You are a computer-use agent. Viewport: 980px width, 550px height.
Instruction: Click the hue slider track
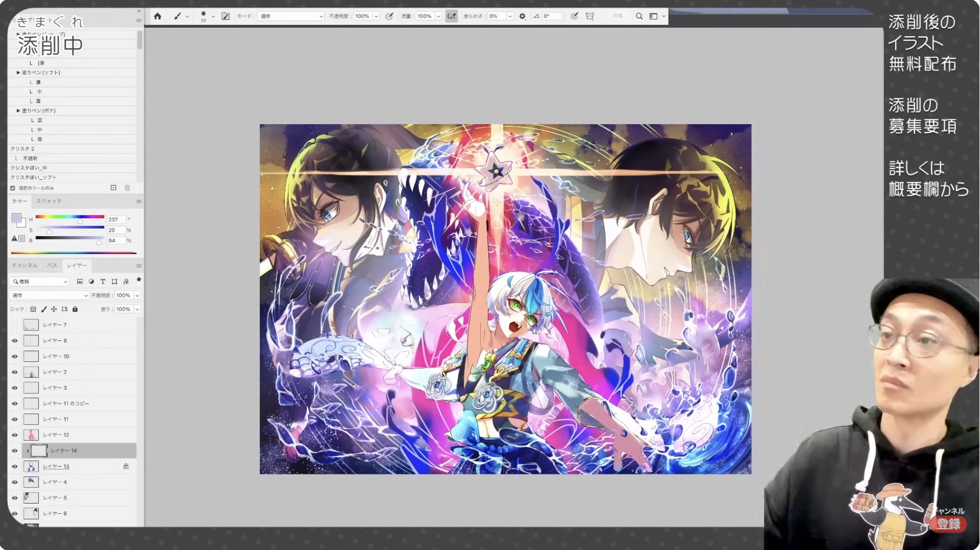(x=70, y=217)
